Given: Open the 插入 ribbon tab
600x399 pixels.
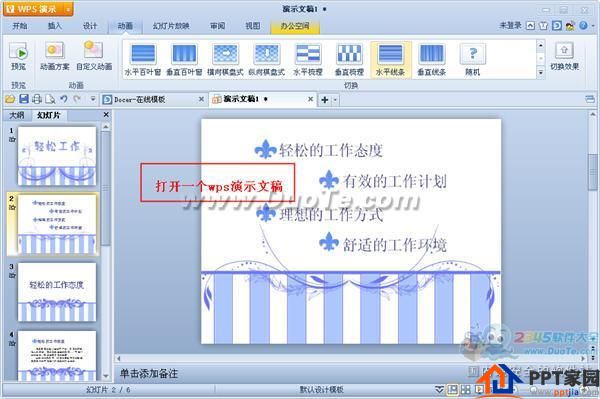Looking at the screenshot, I should click(x=55, y=26).
